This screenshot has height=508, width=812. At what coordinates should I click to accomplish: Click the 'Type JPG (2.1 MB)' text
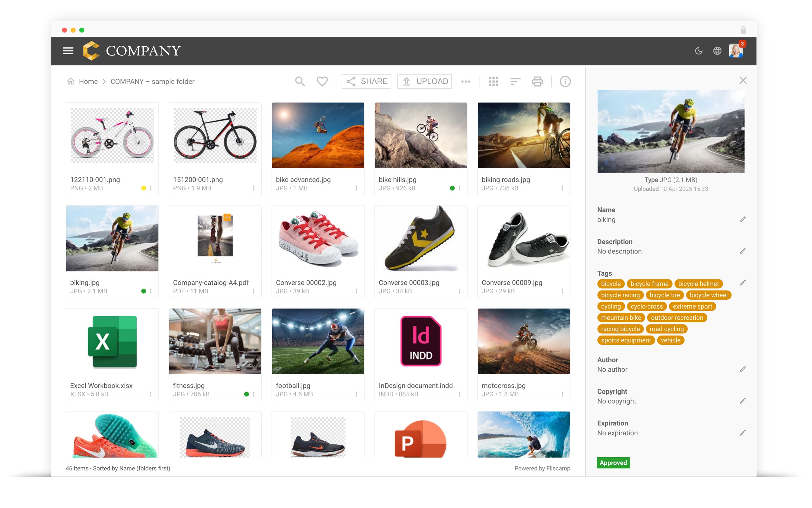671,180
